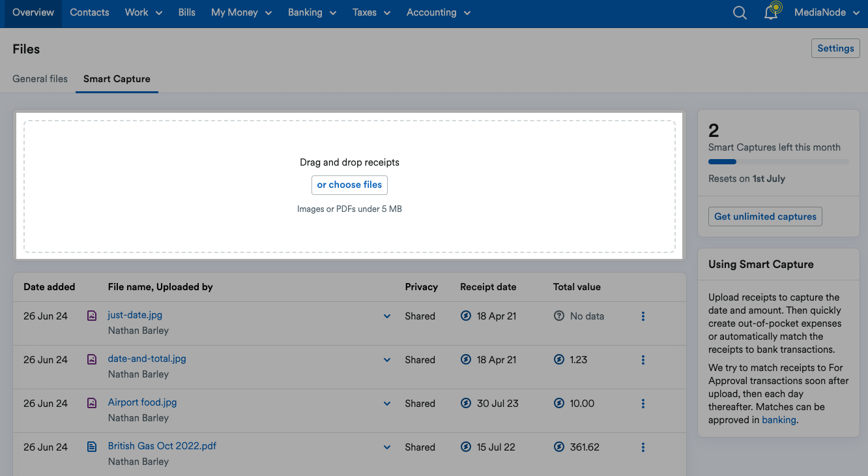Click the PDF icon beside British Gas Oct 2022.pdf
The image size is (868, 476).
[x=91, y=446]
